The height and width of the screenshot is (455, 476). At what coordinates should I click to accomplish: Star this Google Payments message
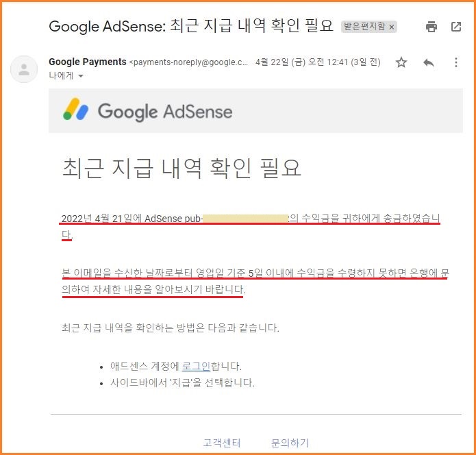click(401, 62)
